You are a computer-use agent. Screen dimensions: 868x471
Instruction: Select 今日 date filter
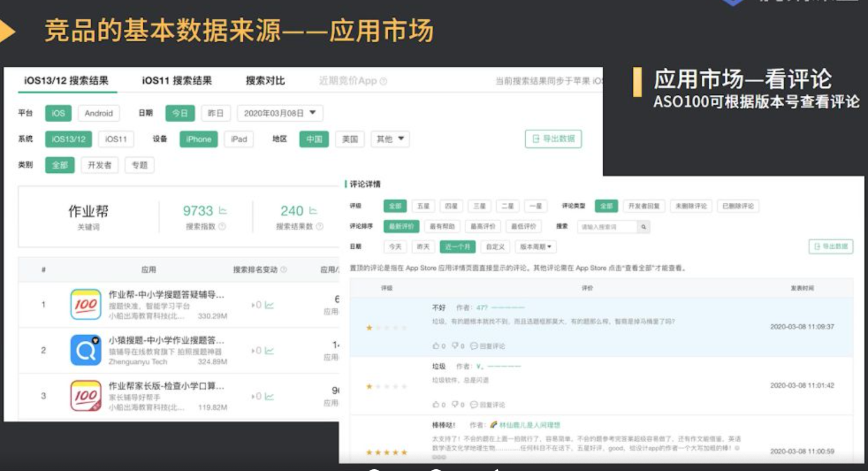(180, 113)
